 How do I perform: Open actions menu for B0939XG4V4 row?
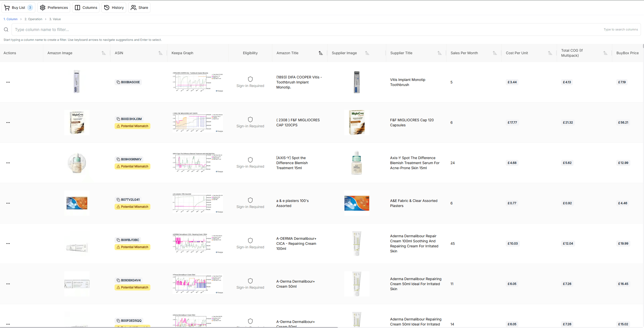click(x=8, y=284)
